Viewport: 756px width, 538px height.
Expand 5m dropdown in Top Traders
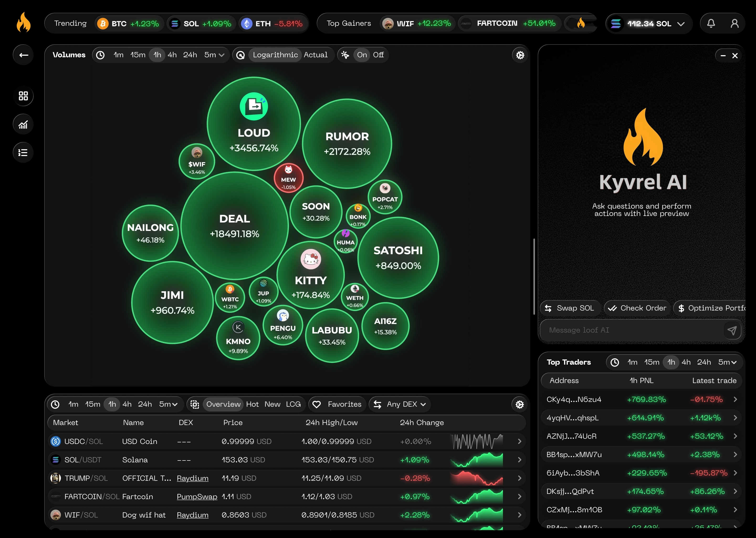(x=728, y=362)
